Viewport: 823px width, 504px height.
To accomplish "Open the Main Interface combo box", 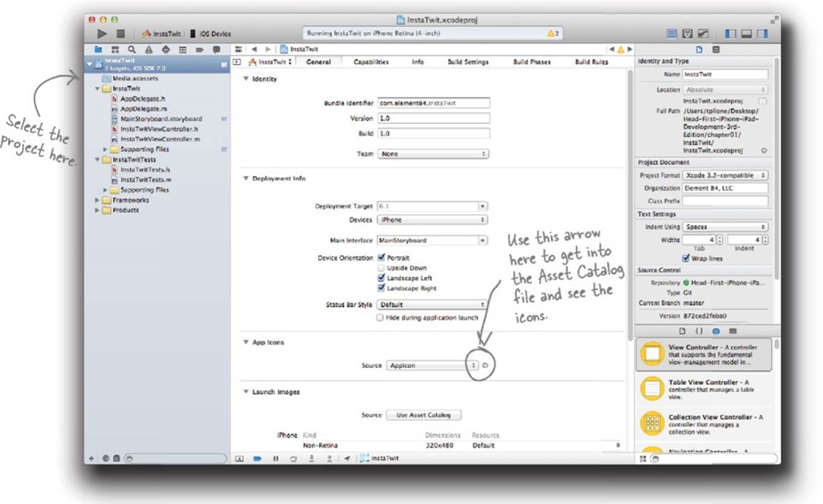I will point(432,240).
